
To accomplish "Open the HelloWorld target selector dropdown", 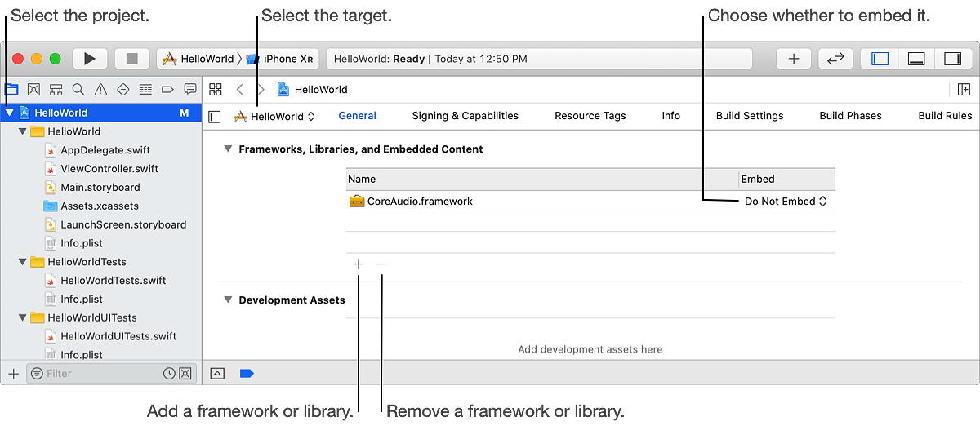I will (x=274, y=117).
